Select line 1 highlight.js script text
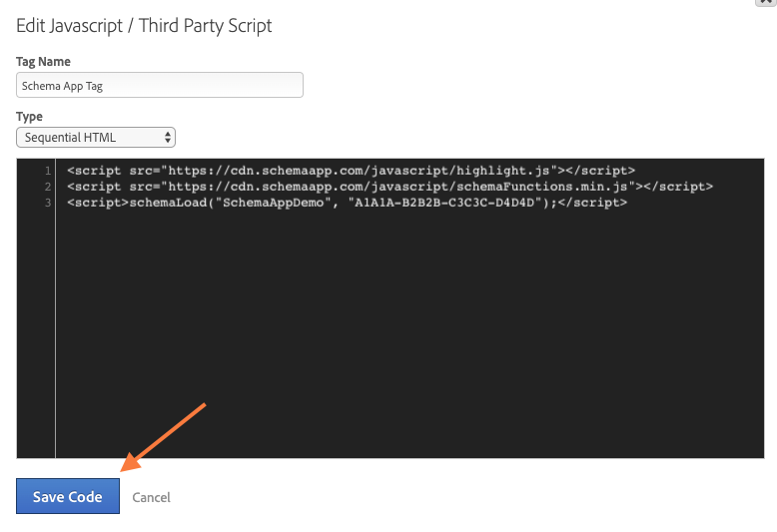 351,171
